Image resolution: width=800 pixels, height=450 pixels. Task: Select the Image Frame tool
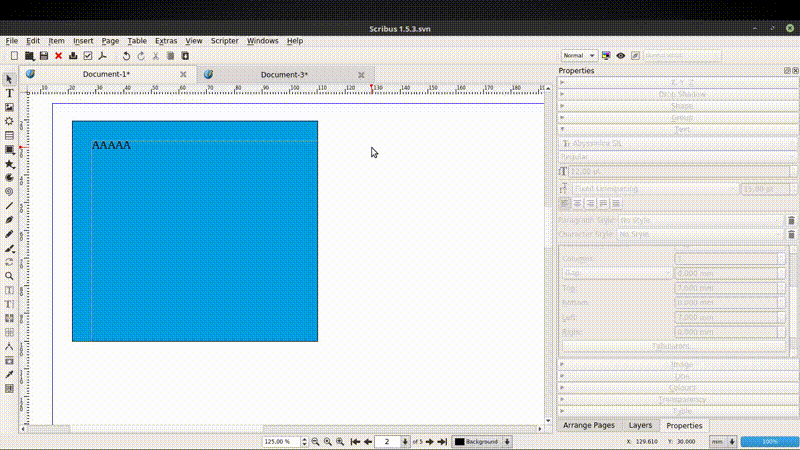pos(10,107)
